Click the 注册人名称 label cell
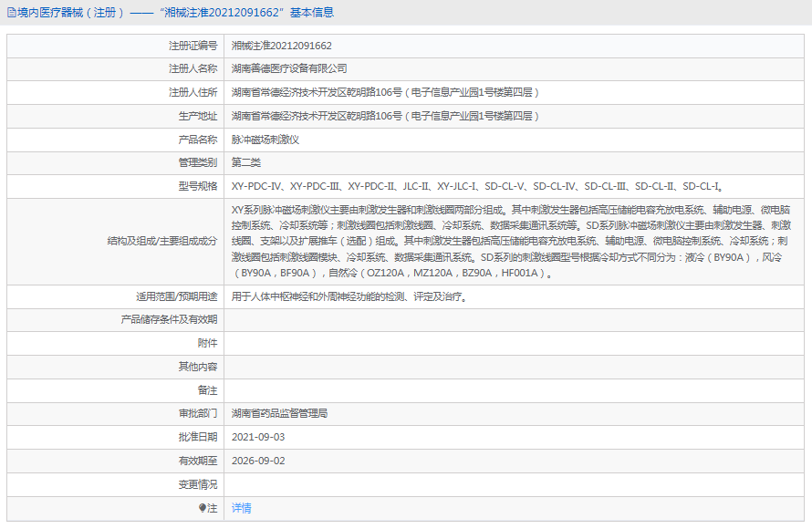The width and height of the screenshot is (812, 529). pos(193,68)
